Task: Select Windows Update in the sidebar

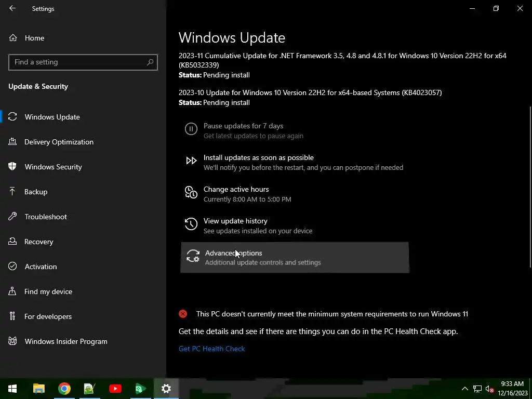Action: tap(52, 117)
